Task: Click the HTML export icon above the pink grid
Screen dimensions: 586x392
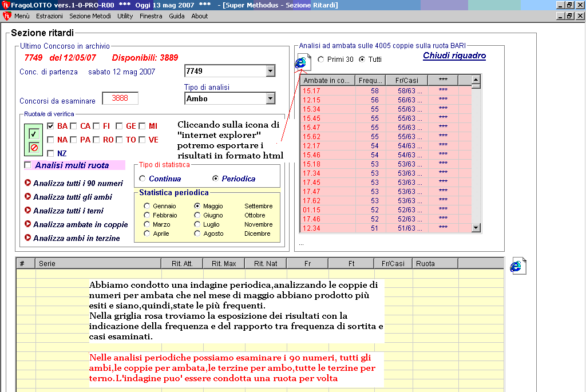Action: pyautogui.click(x=303, y=62)
